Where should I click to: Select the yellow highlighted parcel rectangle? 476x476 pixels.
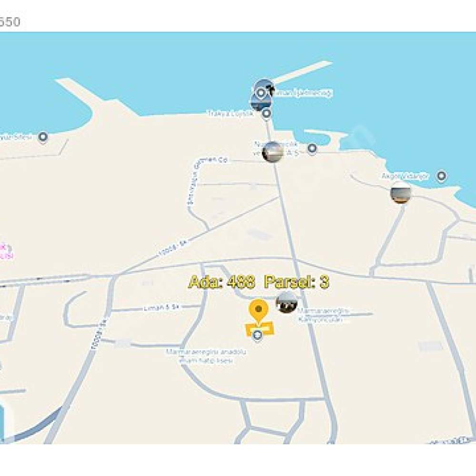[259, 329]
